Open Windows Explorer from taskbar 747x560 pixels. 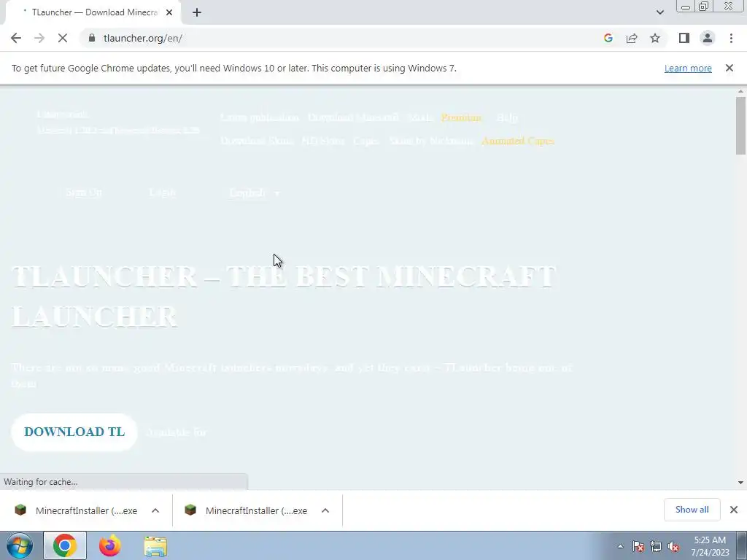pyautogui.click(x=155, y=547)
